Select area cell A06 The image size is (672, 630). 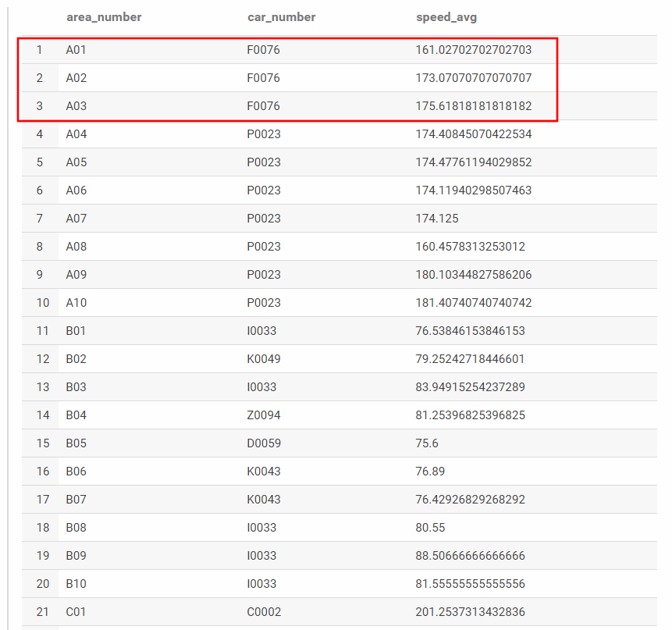click(x=76, y=190)
